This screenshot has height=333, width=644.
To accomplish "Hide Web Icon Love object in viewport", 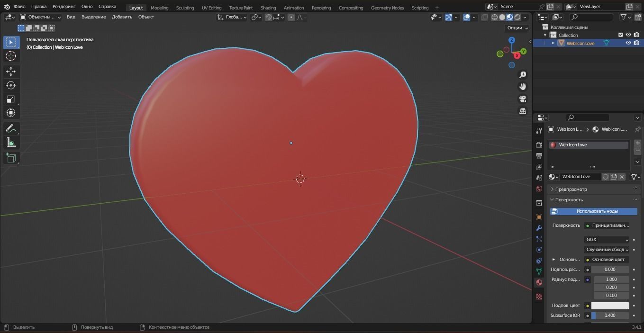I will [628, 43].
